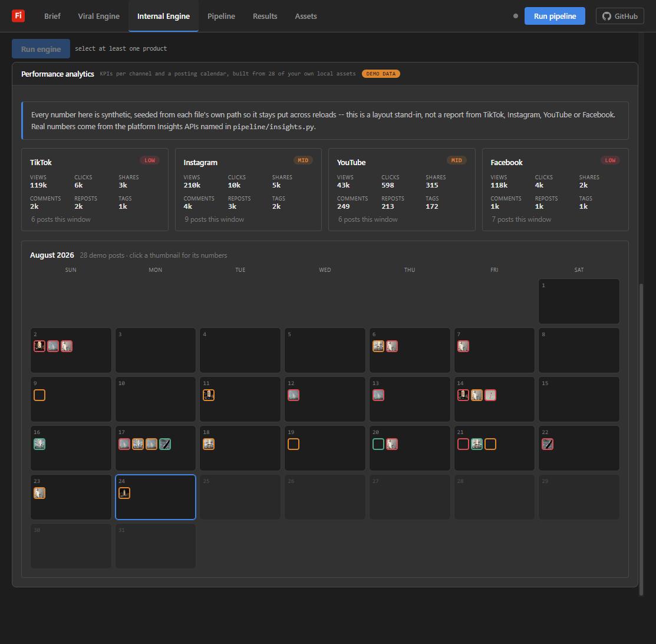Open second post thumbnail on August 14
Viewport: 656px width, 644px height.
coord(477,395)
